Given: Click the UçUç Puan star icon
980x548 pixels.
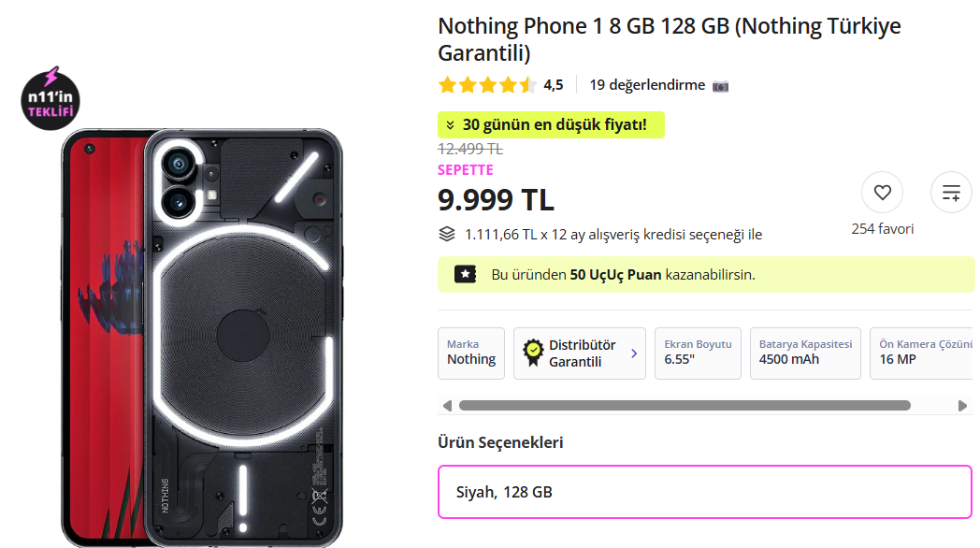Looking at the screenshot, I should [x=464, y=274].
